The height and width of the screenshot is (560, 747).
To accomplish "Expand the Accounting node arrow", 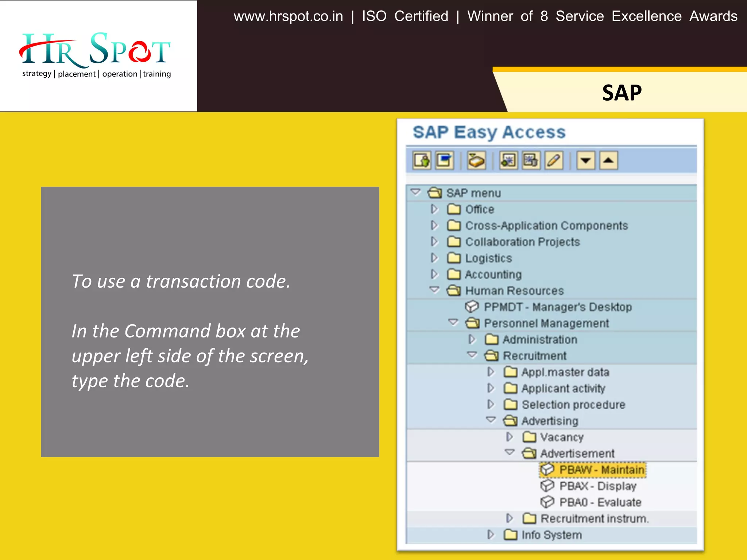I will 434,274.
